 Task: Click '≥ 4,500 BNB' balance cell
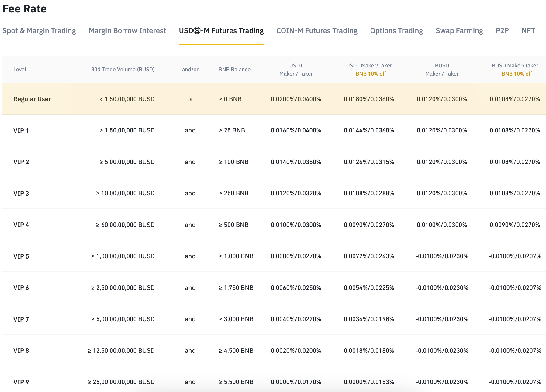[236, 351]
